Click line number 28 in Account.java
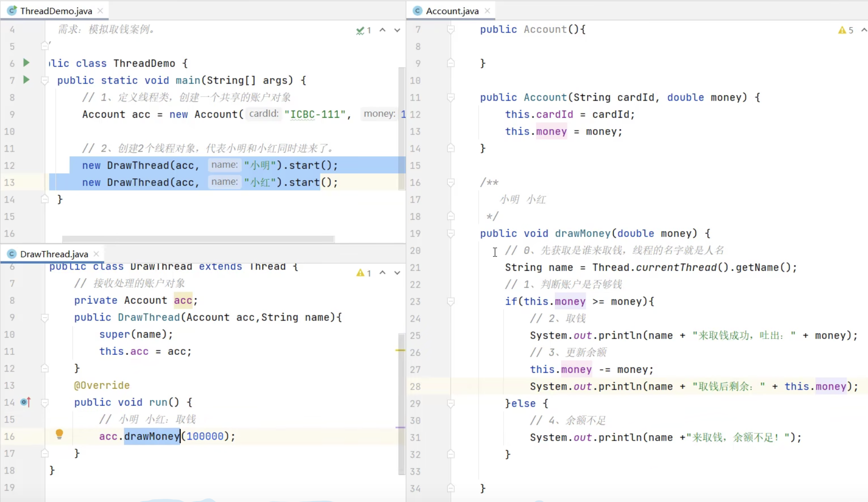Image resolution: width=868 pixels, height=502 pixels. coord(415,386)
